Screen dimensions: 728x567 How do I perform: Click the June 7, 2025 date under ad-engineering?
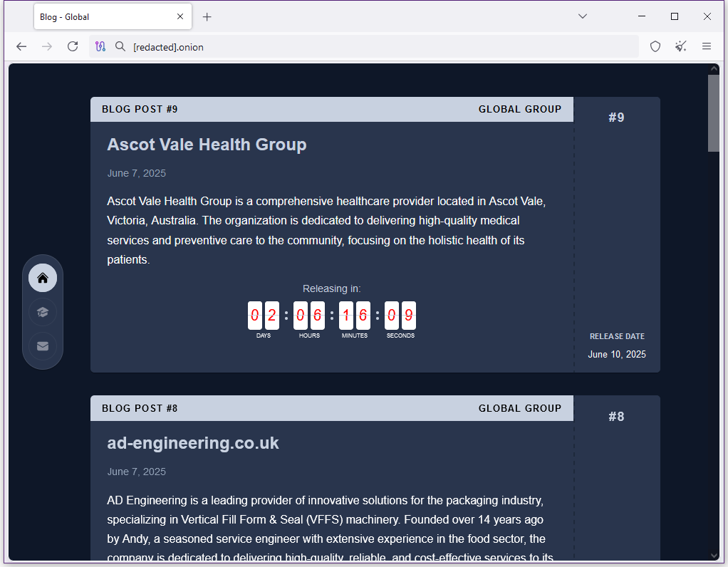click(x=137, y=472)
